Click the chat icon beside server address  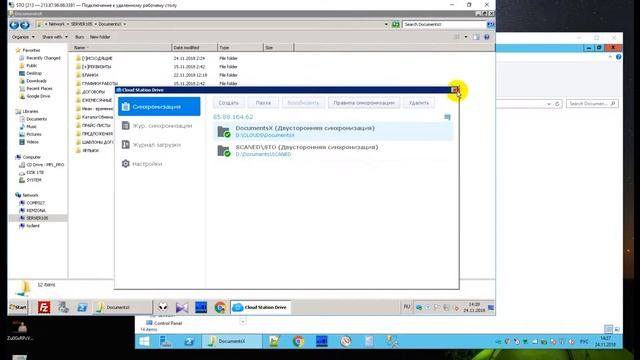tap(447, 117)
